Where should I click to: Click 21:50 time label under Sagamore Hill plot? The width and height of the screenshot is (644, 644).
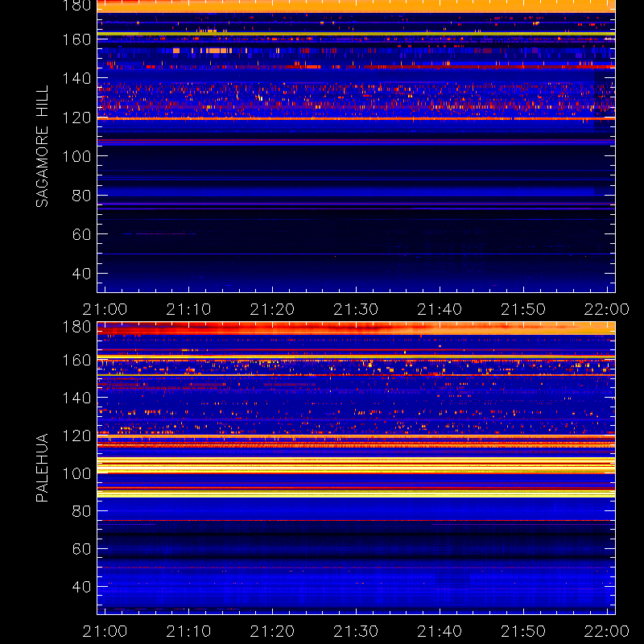click(x=523, y=309)
